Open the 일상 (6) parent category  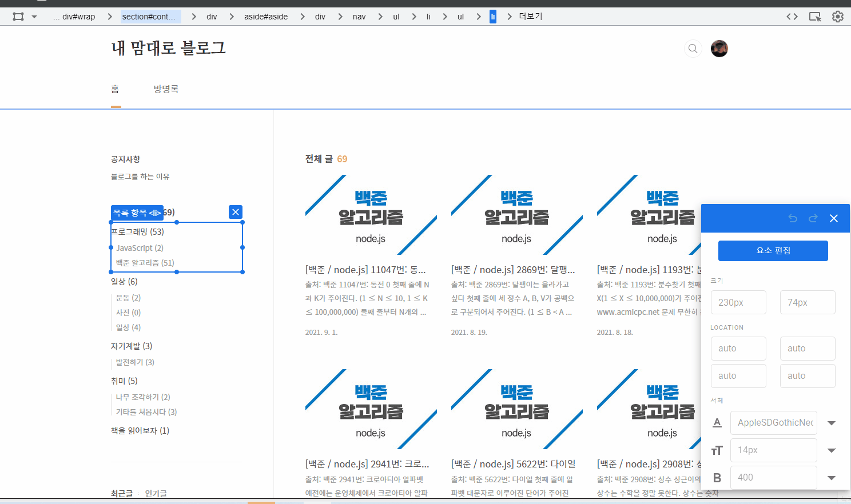coord(124,281)
